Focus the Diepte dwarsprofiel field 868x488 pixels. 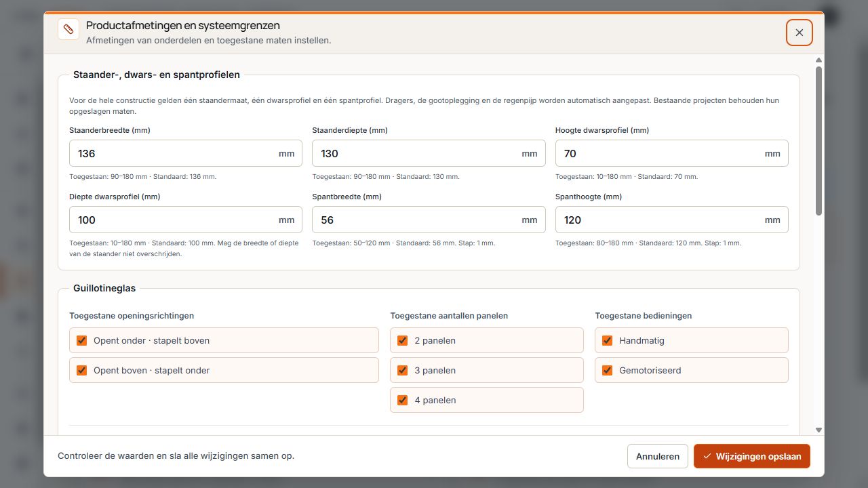coord(186,220)
